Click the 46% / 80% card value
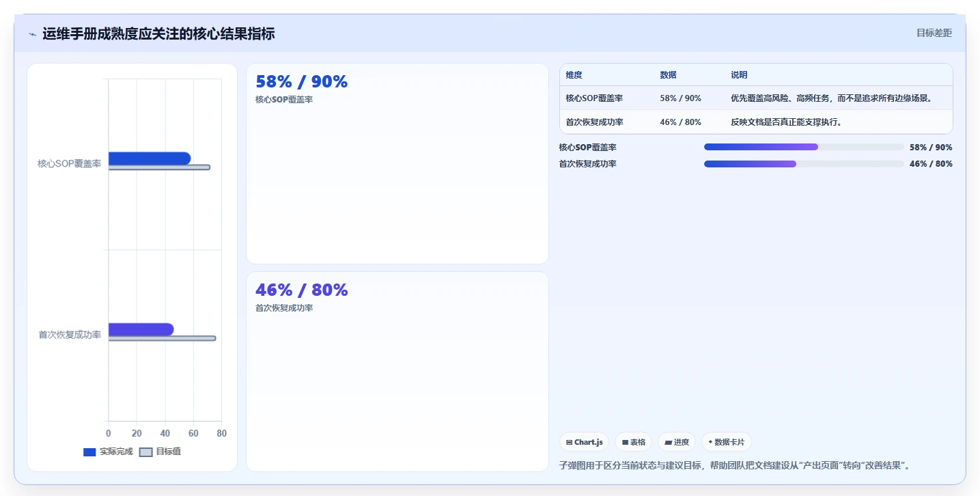The width and height of the screenshot is (980, 496). (x=301, y=290)
